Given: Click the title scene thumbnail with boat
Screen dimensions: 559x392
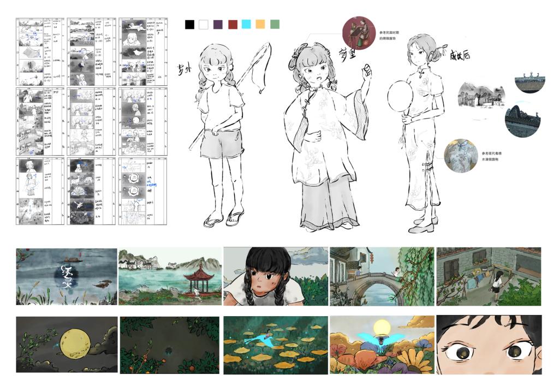Looking at the screenshot, I should (x=67, y=276).
